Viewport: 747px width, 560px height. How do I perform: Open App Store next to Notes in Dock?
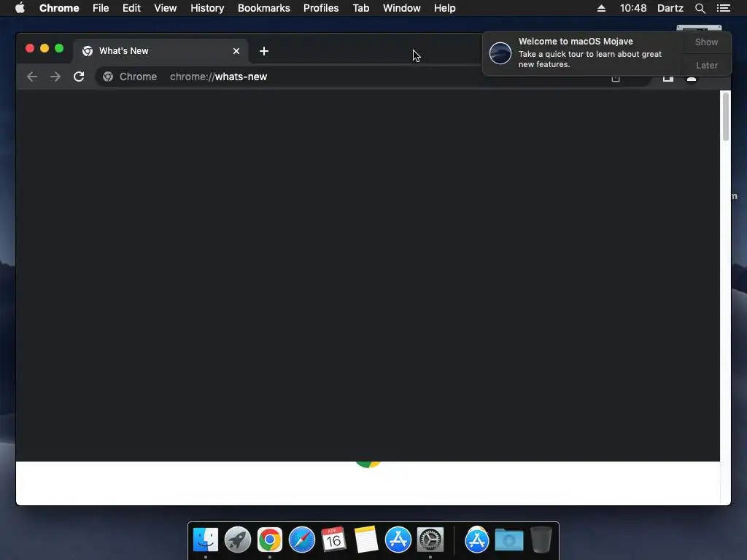(398, 540)
